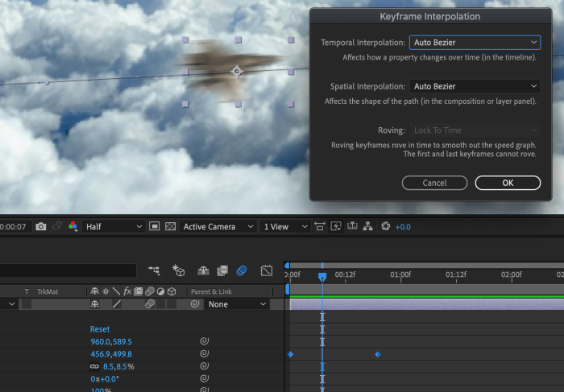
Task: Toggle Hide Shy Layers timeline button
Action: coord(204,270)
